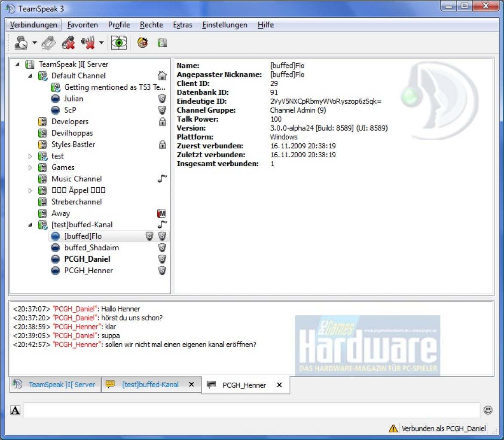Open dropdown arrow next to mute speakers

coord(101,43)
